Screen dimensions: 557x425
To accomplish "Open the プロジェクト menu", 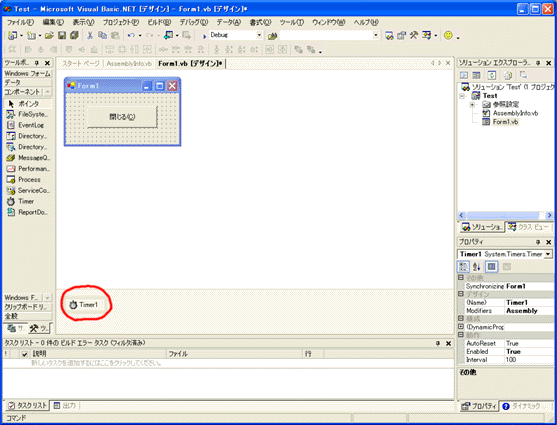I will tap(120, 22).
